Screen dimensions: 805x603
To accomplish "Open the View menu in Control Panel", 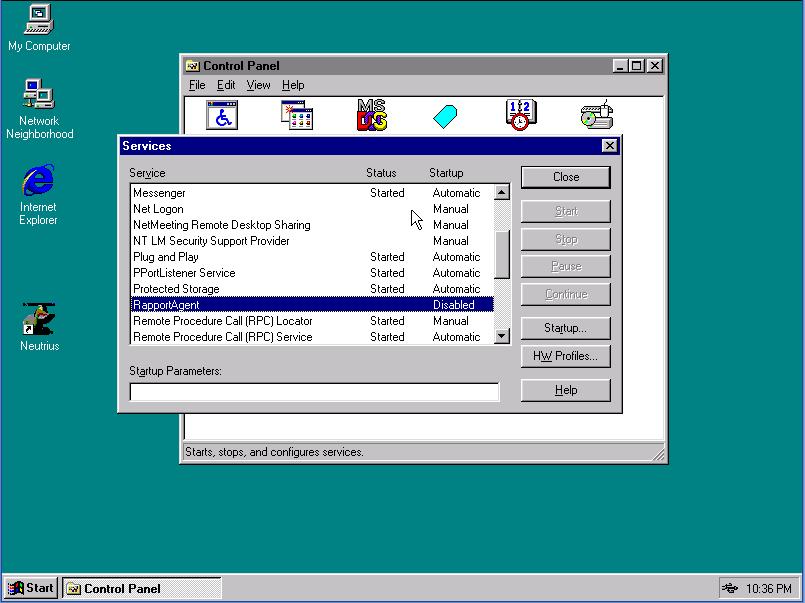I will pos(258,85).
